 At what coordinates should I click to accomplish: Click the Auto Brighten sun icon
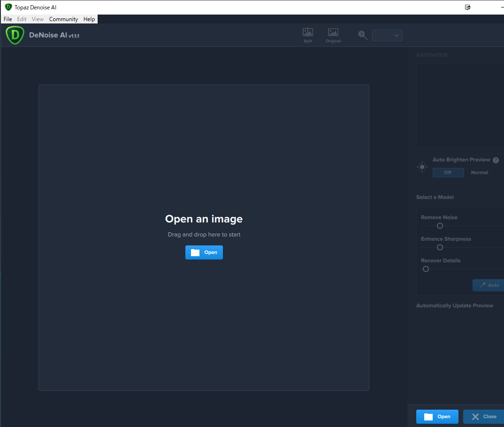tap(422, 167)
